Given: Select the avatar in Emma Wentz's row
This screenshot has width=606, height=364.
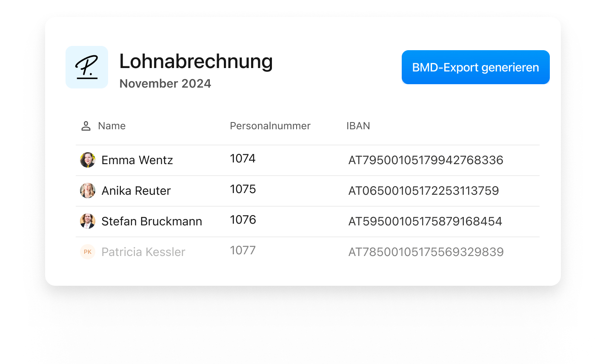Looking at the screenshot, I should (x=88, y=160).
